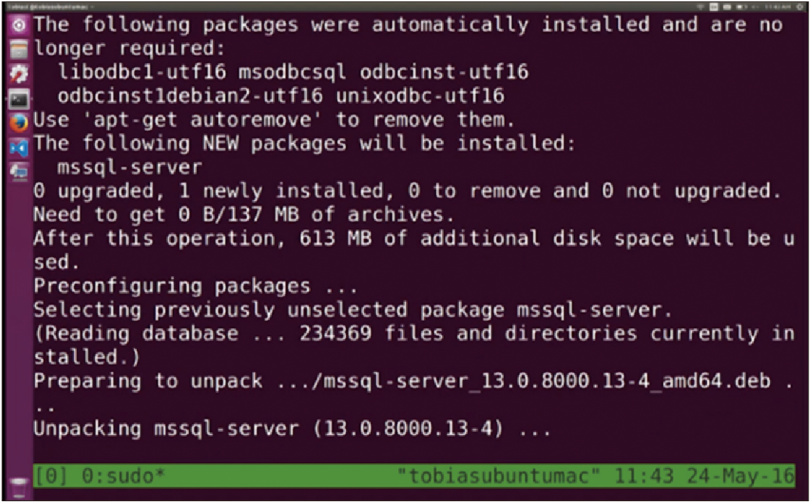Screen dimensions: 812x504
Task: Click the mssql-server package name line
Action: pos(130,167)
